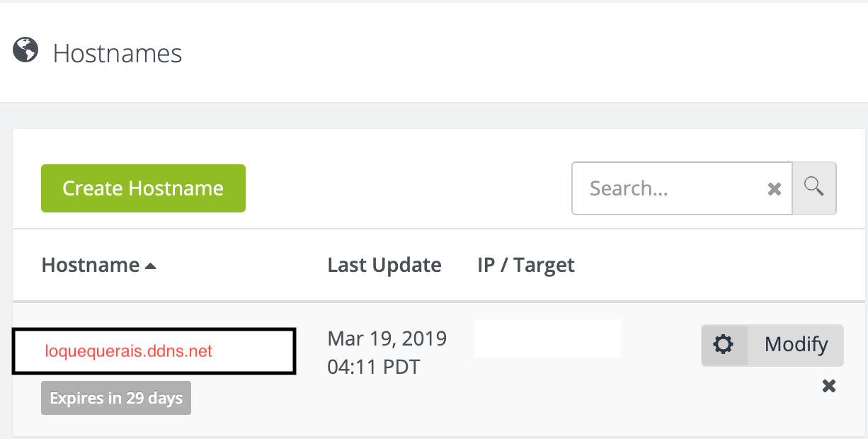The width and height of the screenshot is (868, 439).
Task: Click the gear icon beside Modify
Action: pos(724,345)
